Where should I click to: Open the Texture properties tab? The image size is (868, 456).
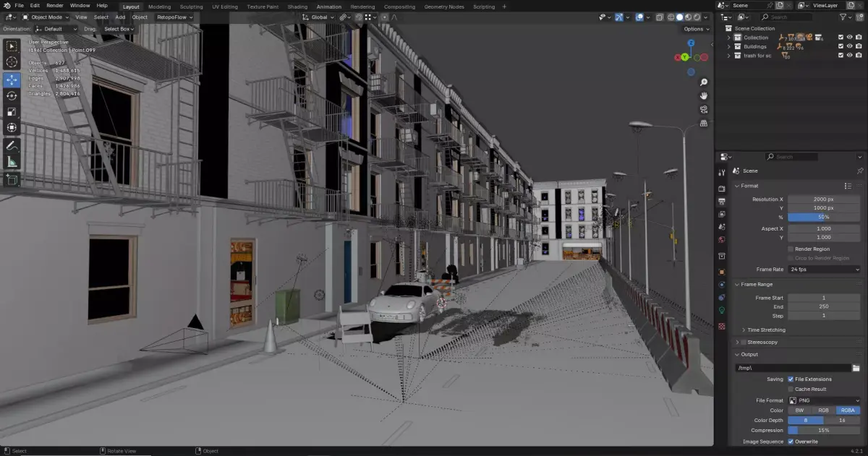721,326
